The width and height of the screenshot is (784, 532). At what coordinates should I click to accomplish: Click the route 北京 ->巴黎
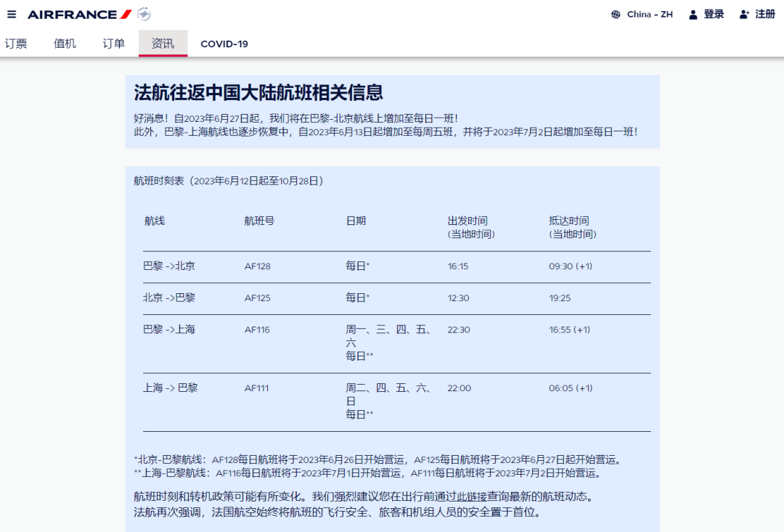[x=169, y=298]
